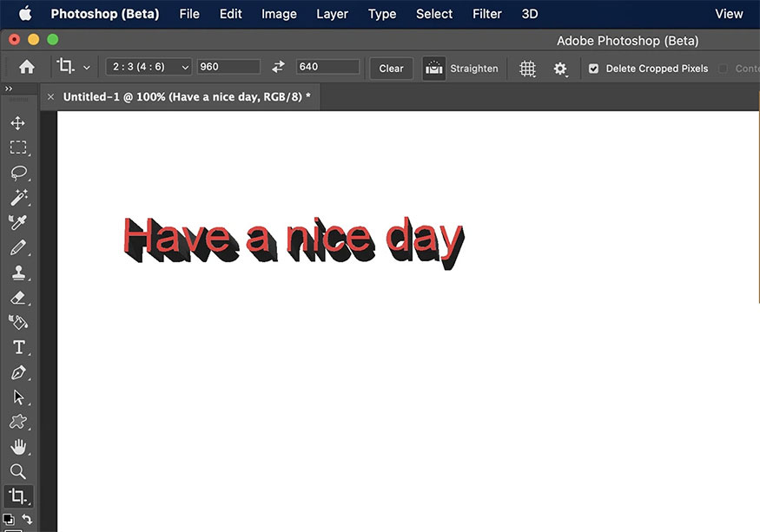Open additional crop options gear menu
Viewport: 760px width, 532px height.
[560, 69]
